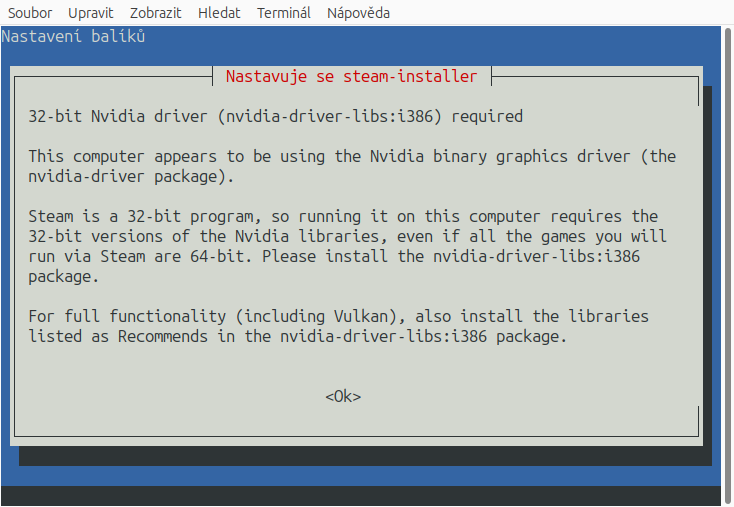Click the line starting '32-bit versions of the Nvidia'
Screen dimensions: 734x507
[x=347, y=236]
